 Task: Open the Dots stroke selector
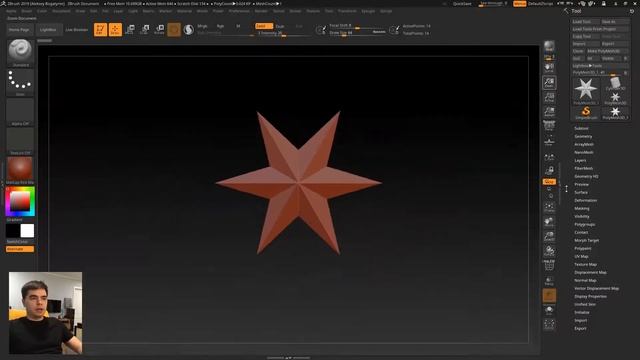(20, 82)
